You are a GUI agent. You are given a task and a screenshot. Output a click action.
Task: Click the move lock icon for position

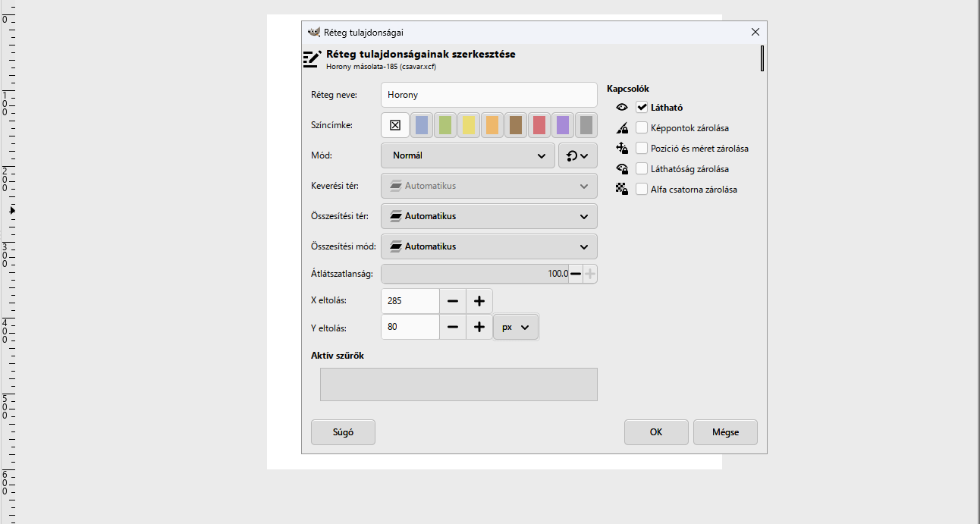(x=622, y=149)
